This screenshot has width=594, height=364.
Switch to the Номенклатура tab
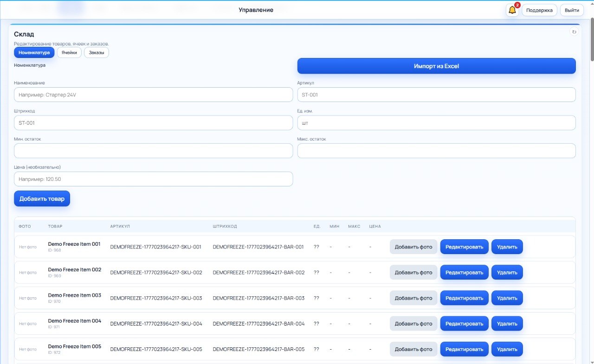(x=34, y=52)
